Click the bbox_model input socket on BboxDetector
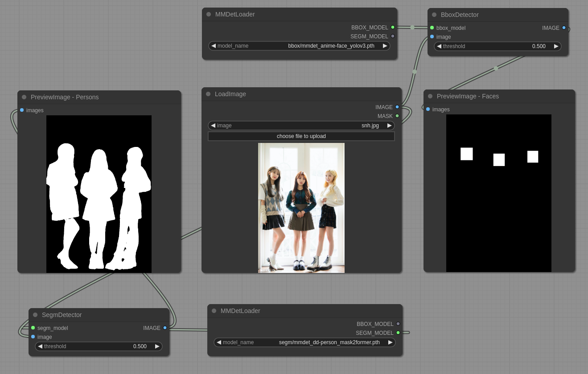588x374 pixels. click(432, 28)
